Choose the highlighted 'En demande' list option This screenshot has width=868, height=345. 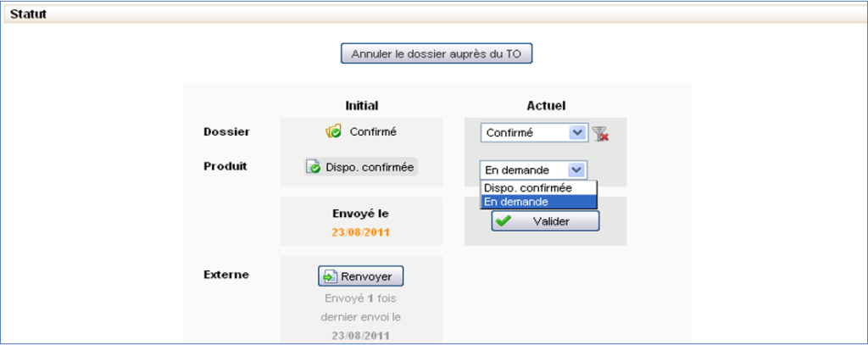(x=516, y=202)
